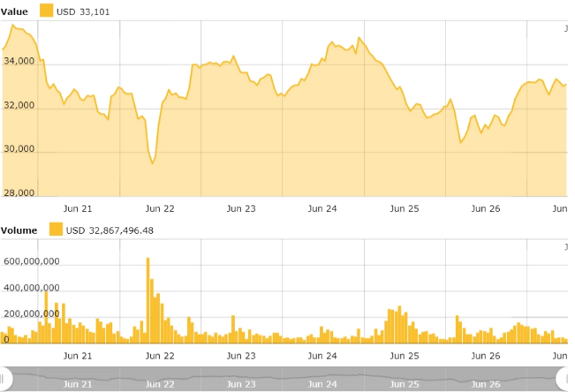Click 'Jun 23' under the volume chart
Screen dimensions: 575x392
[x=241, y=356]
